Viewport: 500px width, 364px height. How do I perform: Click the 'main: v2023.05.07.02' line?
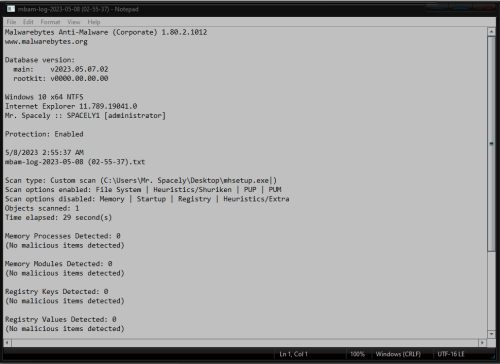[61, 69]
